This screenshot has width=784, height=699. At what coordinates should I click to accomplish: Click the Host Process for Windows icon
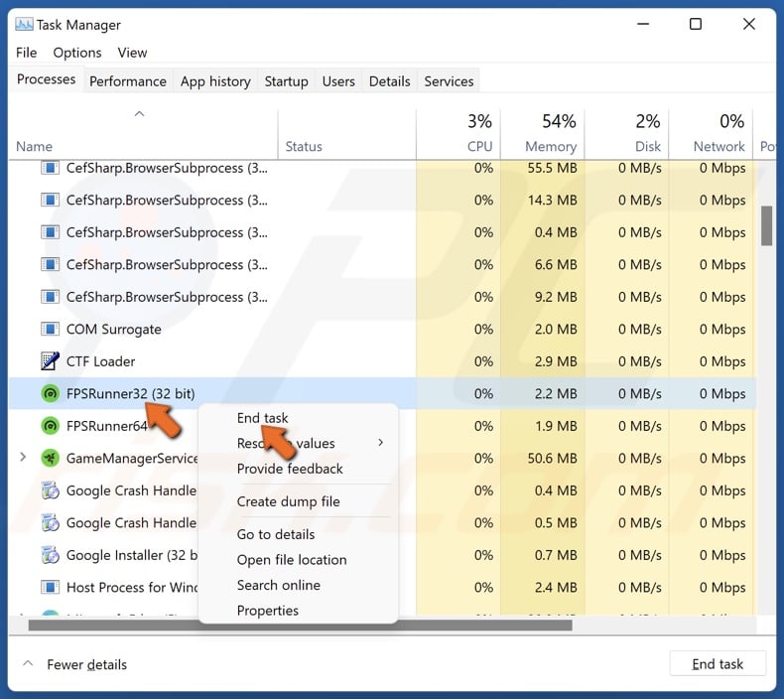click(50, 587)
